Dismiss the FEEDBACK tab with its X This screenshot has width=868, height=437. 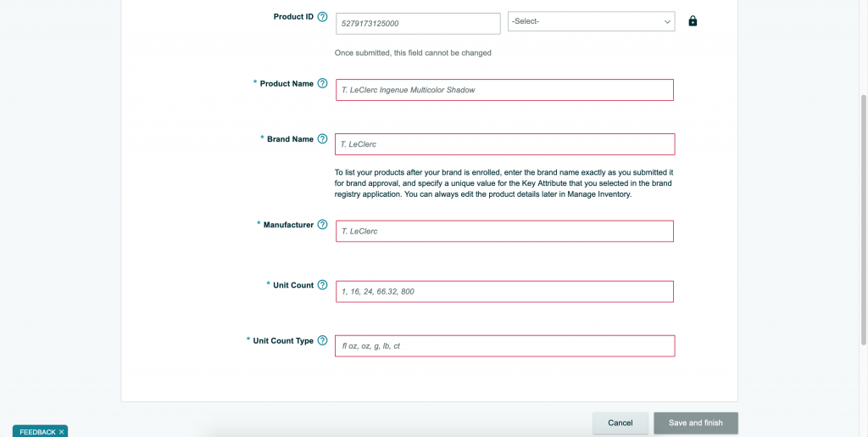click(x=61, y=432)
